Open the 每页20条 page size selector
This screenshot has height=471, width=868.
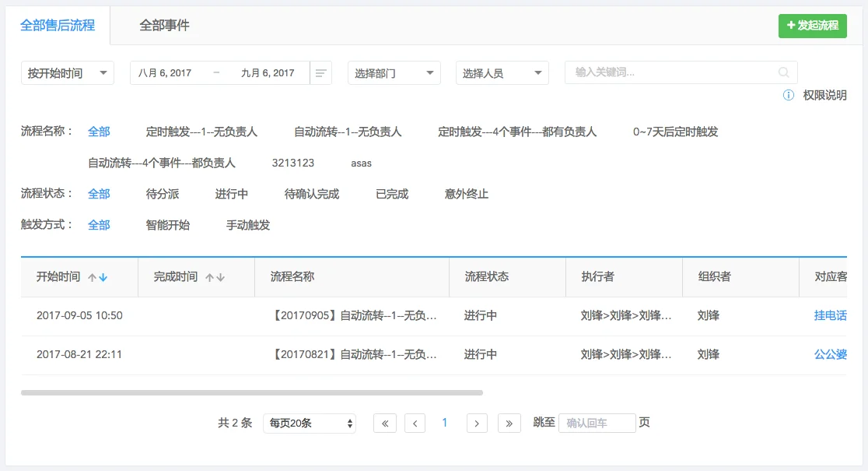pyautogui.click(x=309, y=422)
